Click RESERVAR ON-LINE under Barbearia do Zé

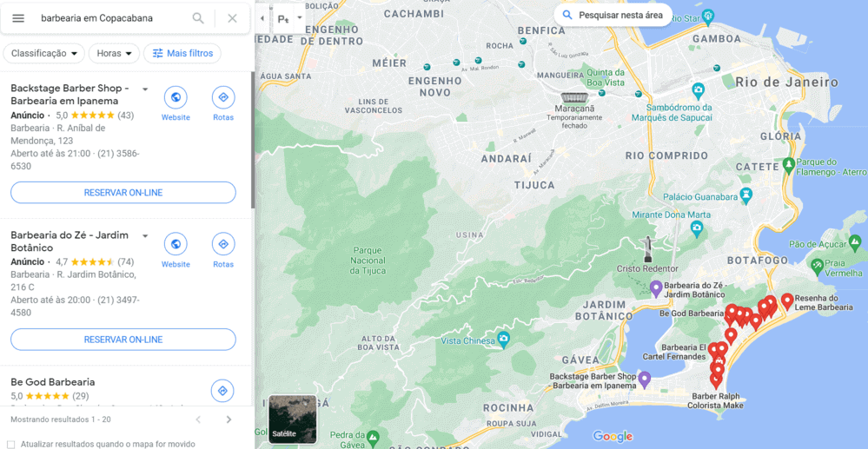pyautogui.click(x=123, y=340)
